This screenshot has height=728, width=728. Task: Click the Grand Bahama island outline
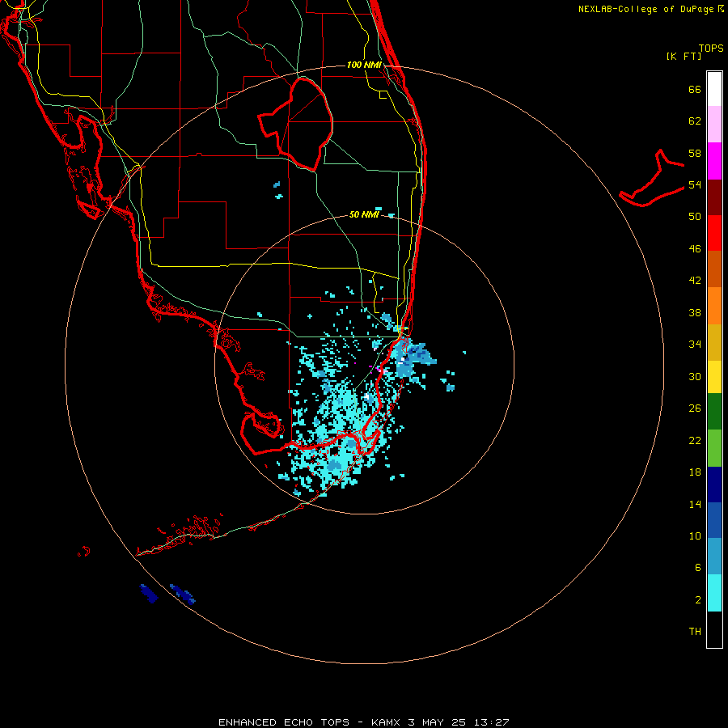[x=651, y=179]
